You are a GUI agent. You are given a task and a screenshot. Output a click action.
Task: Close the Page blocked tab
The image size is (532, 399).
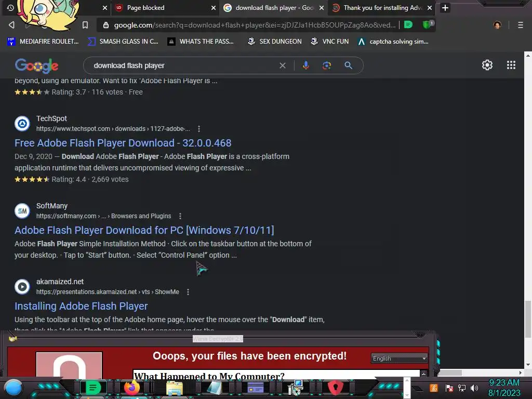point(213,7)
